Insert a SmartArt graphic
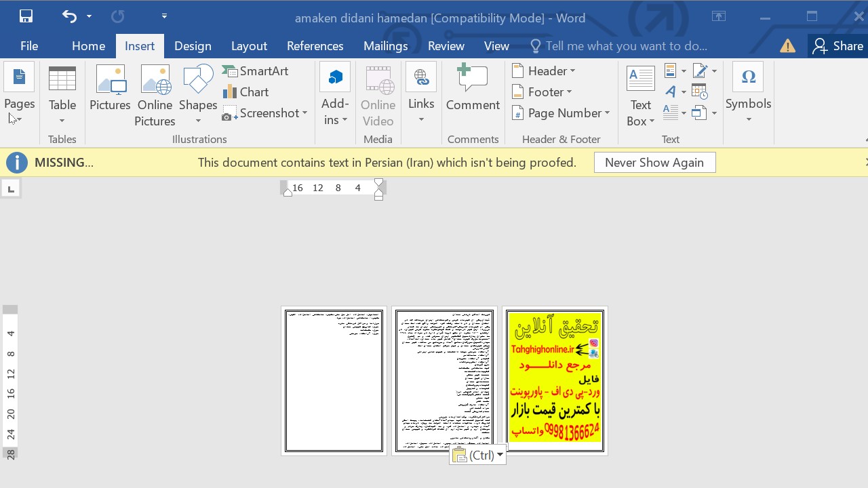 click(256, 70)
